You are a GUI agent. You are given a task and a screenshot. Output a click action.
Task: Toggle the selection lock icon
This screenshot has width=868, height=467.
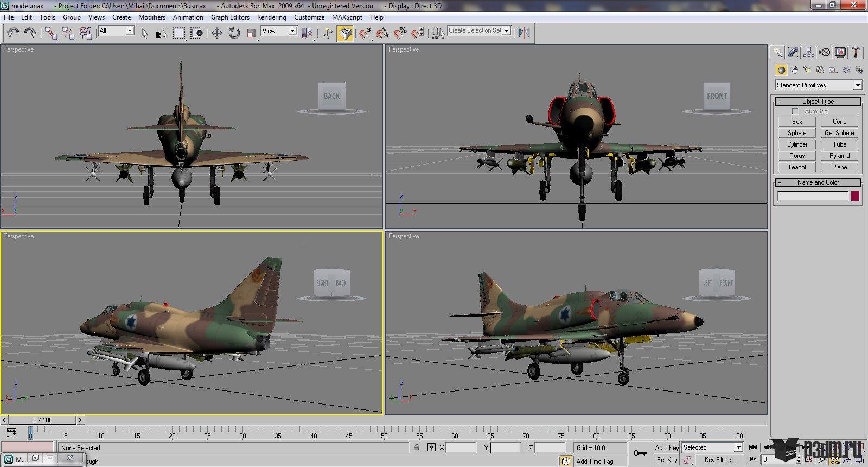417,447
